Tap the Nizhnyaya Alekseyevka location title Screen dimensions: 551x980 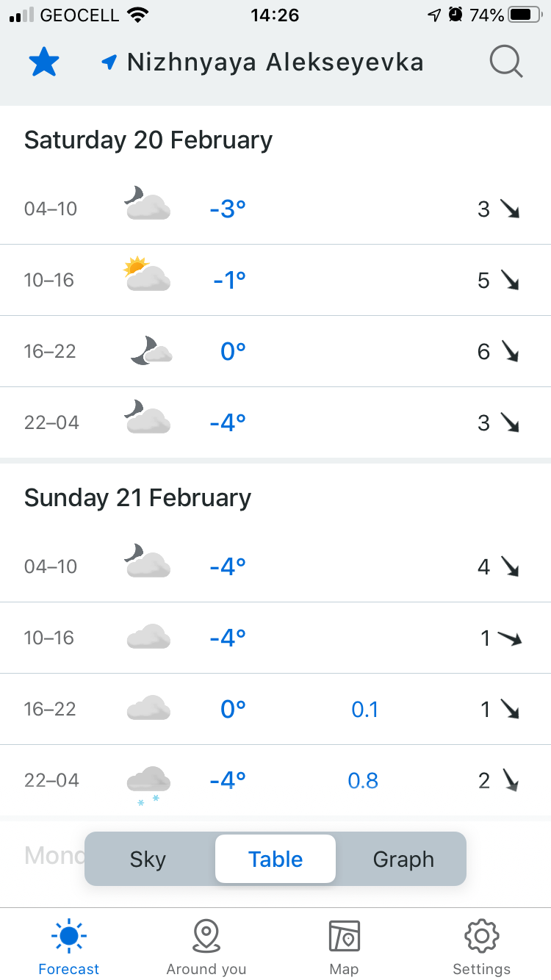coord(275,62)
